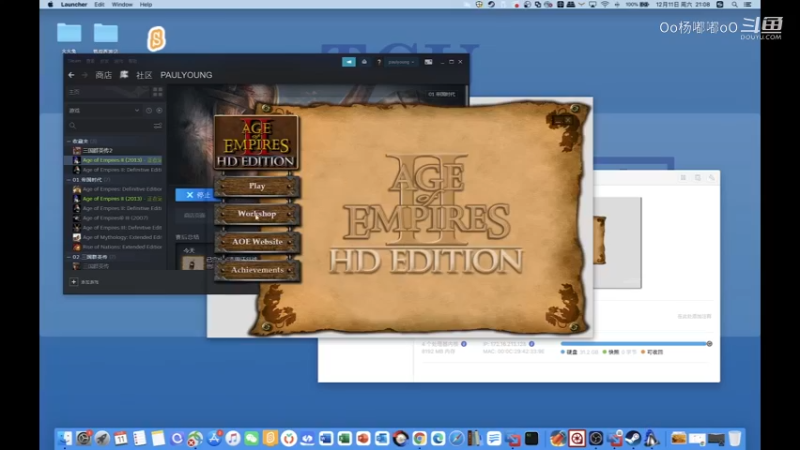The height and width of the screenshot is (450, 800).
Task: Collapse the 收藏夹 favorites group
Action: point(69,141)
